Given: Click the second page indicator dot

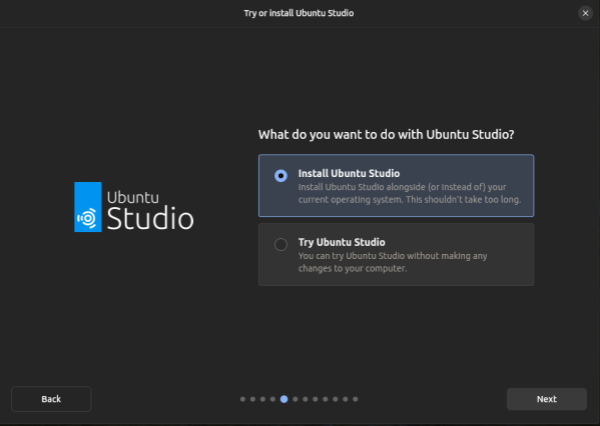Looking at the screenshot, I should (252, 399).
